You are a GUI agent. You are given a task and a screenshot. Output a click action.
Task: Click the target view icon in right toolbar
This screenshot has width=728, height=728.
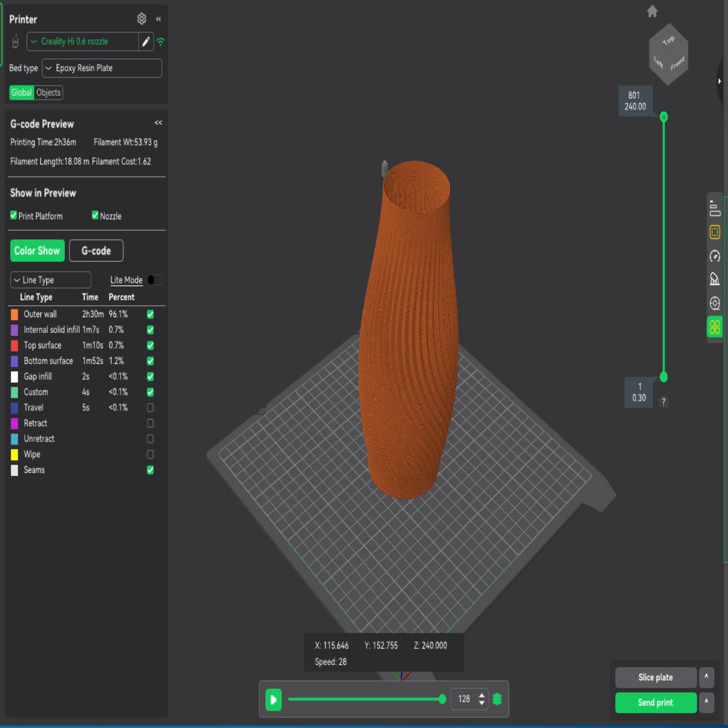715,303
